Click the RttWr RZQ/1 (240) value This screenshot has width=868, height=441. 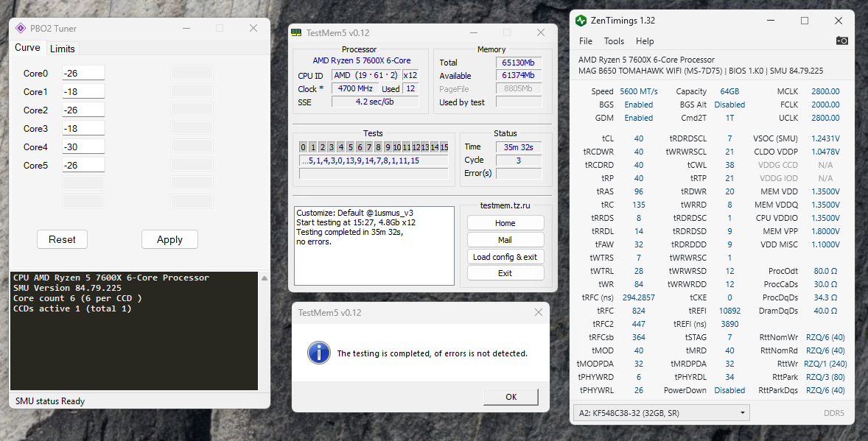(x=825, y=364)
